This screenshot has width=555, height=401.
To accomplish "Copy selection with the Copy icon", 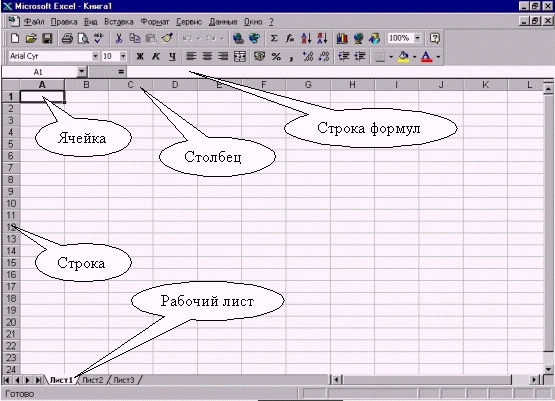I will [135, 38].
